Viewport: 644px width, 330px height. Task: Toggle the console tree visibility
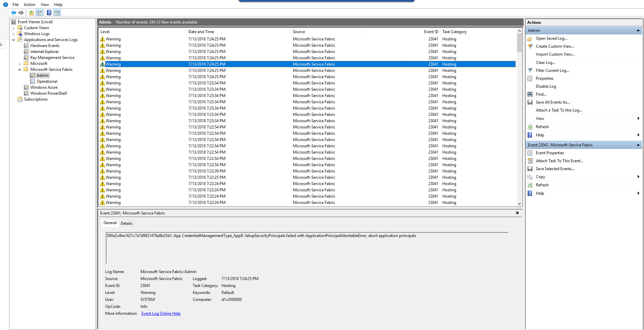[39, 13]
